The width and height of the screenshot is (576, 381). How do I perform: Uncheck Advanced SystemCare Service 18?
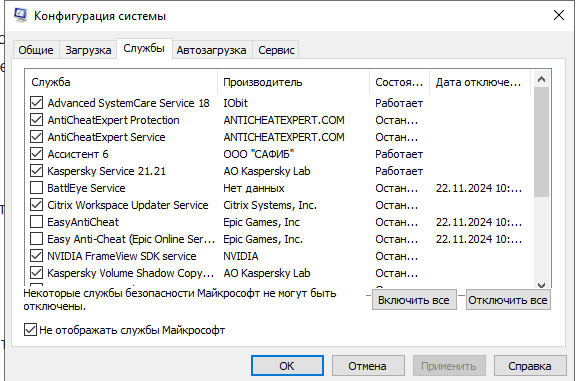tap(36, 103)
